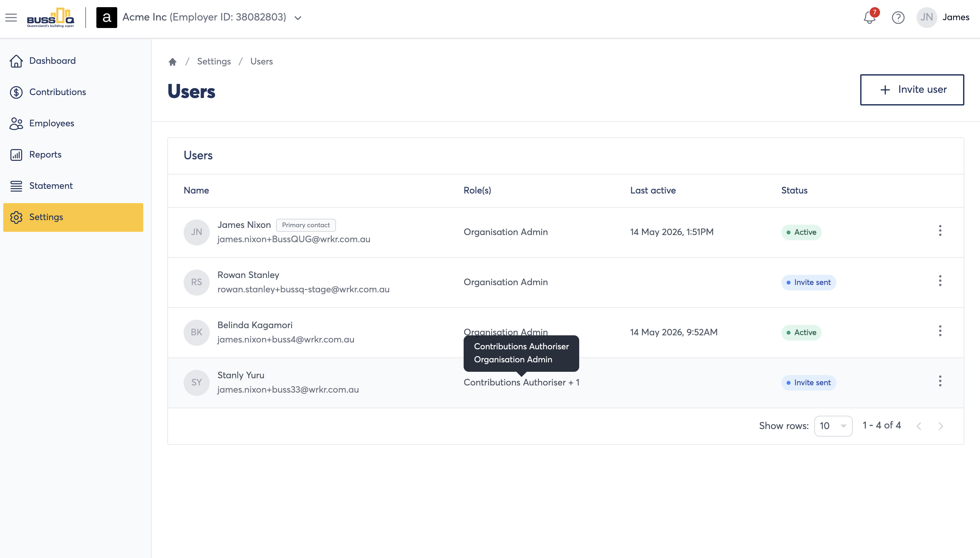The width and height of the screenshot is (980, 558).
Task: Click Rowan Stanley's Invite sent status pill
Action: click(809, 283)
